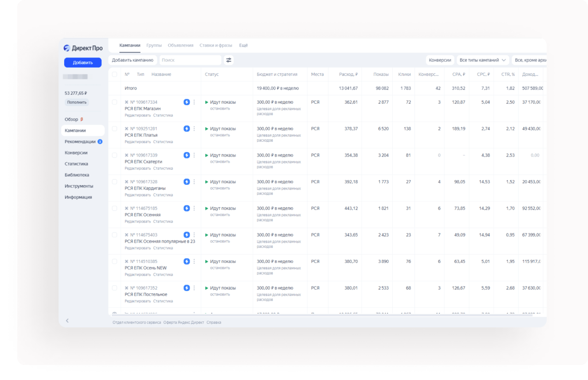Sort by the Клики column header
Viewport: 588px width, 380px height.
[405, 74]
